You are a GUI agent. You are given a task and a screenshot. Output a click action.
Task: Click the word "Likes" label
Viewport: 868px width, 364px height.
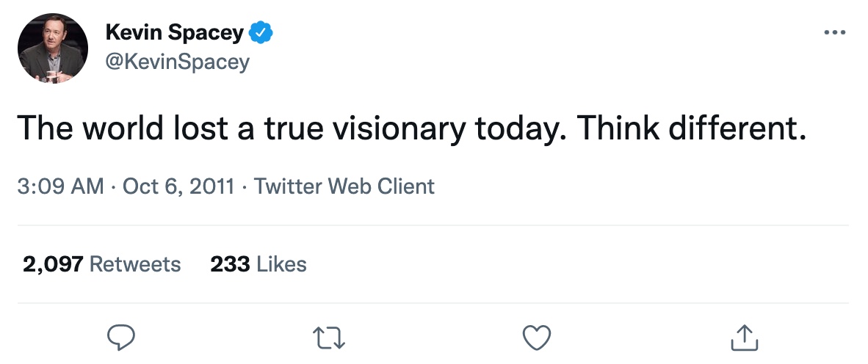281,264
